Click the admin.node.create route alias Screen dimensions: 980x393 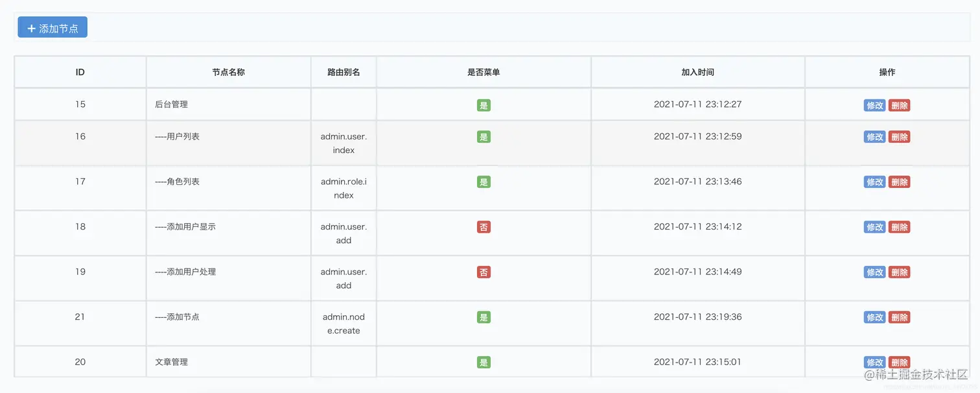344,324
